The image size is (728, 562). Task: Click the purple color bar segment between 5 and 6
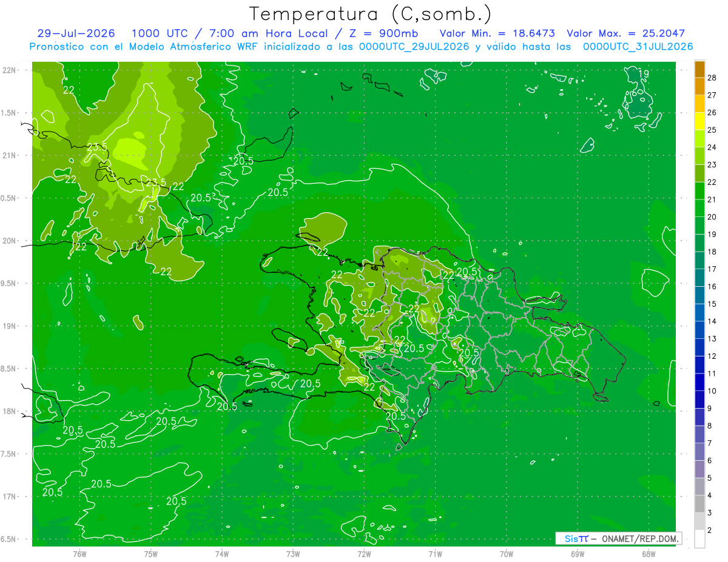coord(699,470)
